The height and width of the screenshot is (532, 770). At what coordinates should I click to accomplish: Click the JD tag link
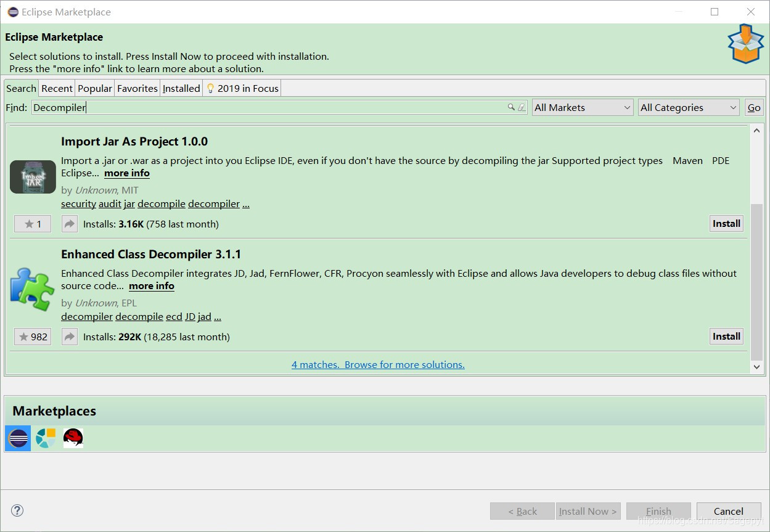tap(190, 316)
